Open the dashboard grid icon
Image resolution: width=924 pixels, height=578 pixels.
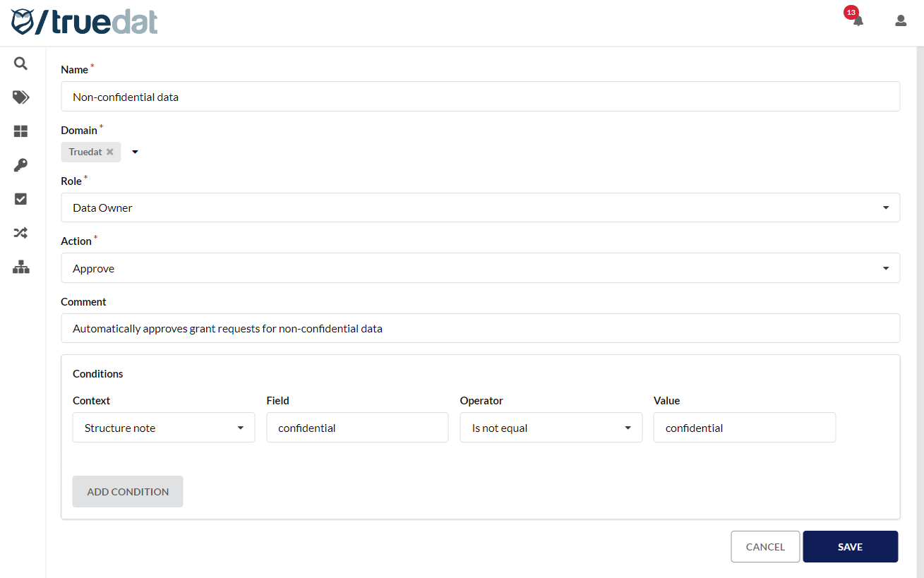click(20, 131)
